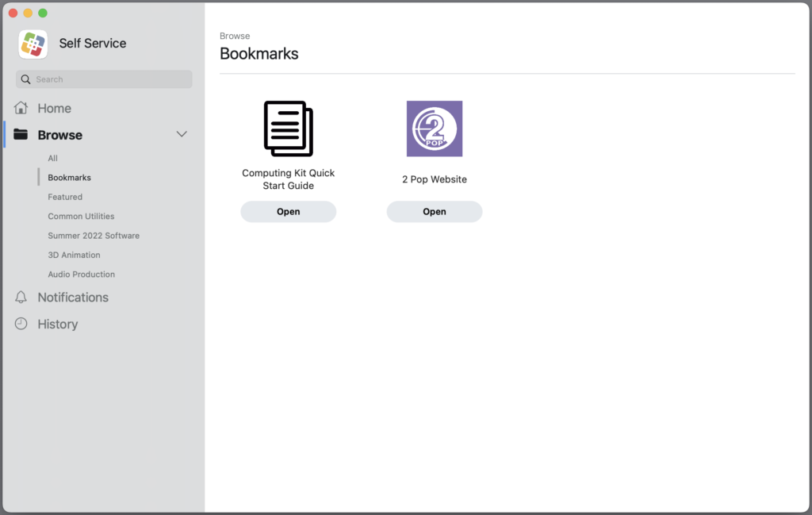
Task: Click the Notifications bell icon
Action: pos(21,297)
